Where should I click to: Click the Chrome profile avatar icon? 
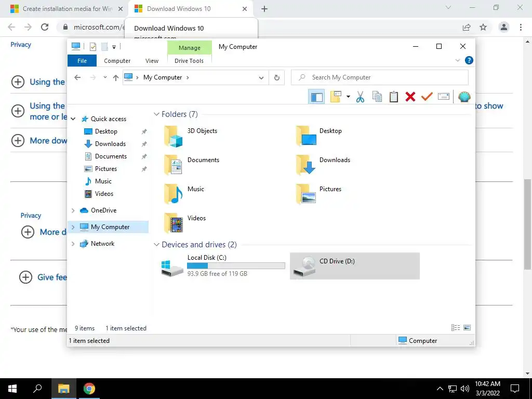pos(504,27)
